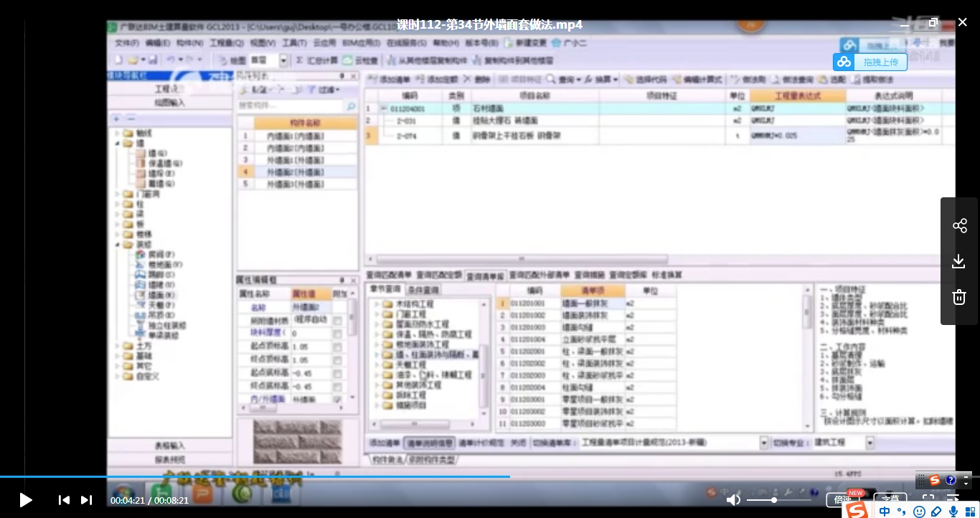Click the open folder toolbar icon

point(133,60)
